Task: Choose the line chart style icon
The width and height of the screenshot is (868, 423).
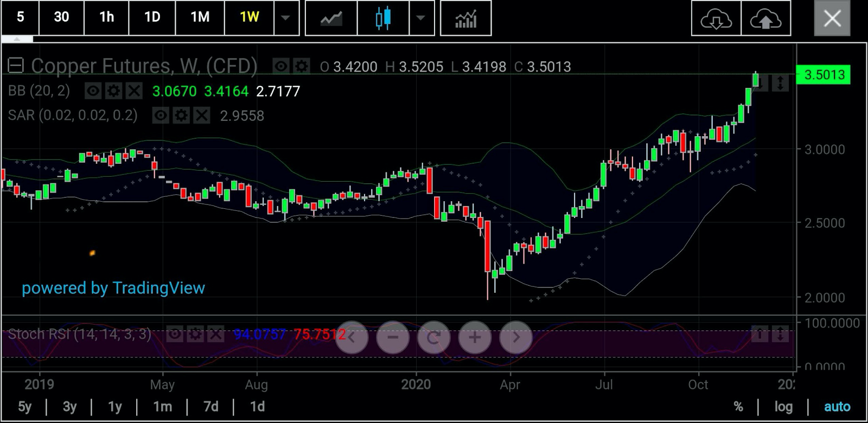Action: tap(331, 18)
